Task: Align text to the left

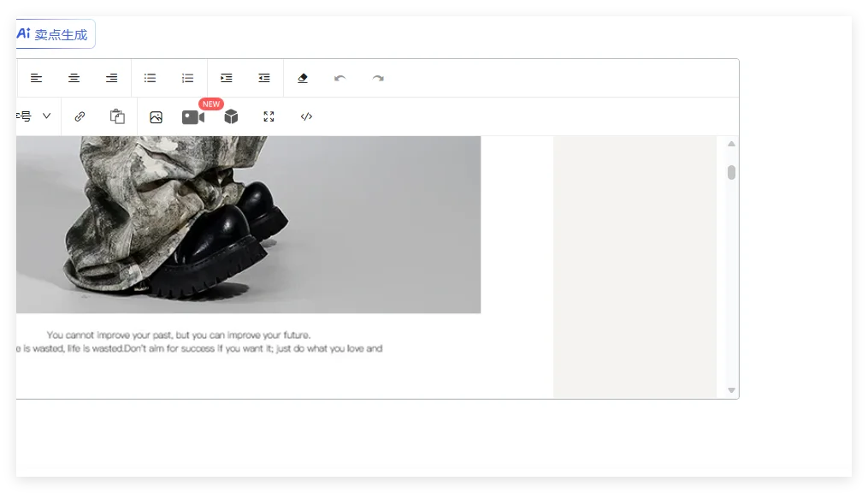Action: (x=36, y=78)
